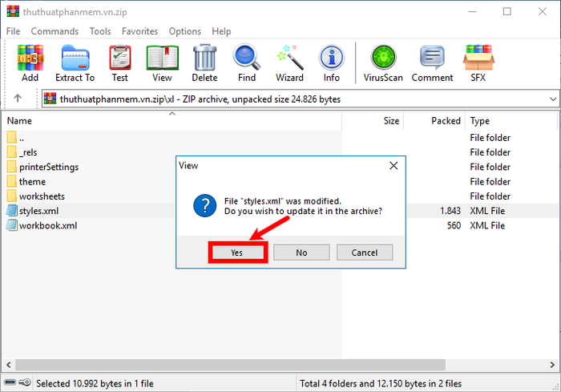Click the 560 packed size value
The width and height of the screenshot is (561, 392).
(454, 225)
